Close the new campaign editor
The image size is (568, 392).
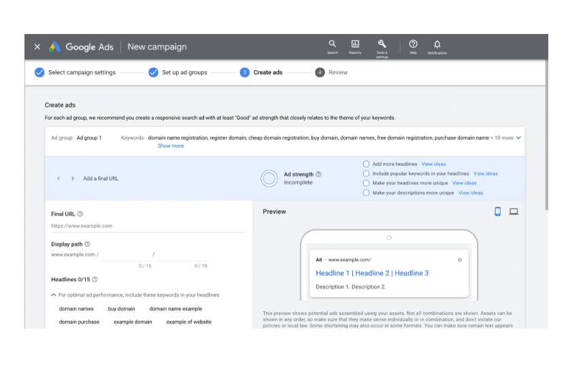37,47
